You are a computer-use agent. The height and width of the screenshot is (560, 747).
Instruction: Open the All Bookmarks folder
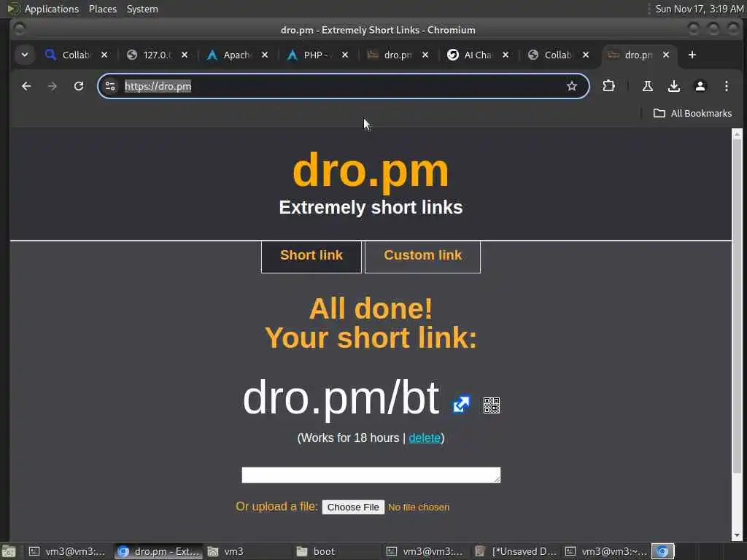(692, 113)
